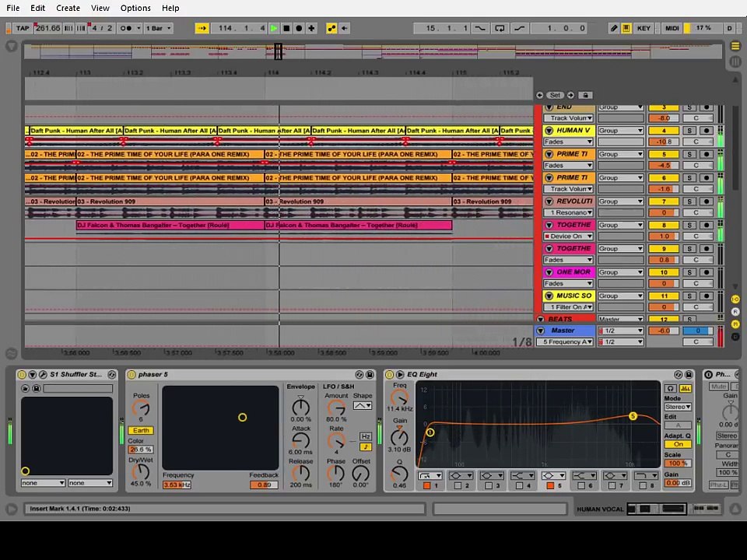Click EQ Eight band 5 marker in display
The width and height of the screenshot is (747, 560).
[x=633, y=416]
